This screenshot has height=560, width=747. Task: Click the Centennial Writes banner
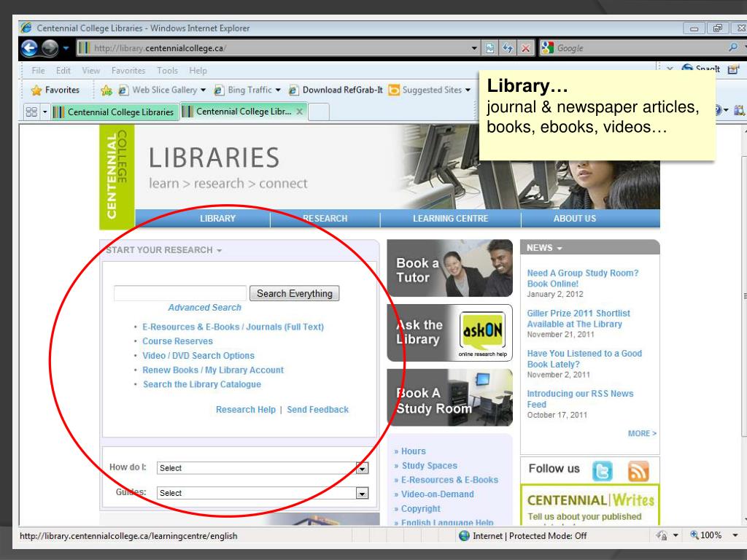589,506
